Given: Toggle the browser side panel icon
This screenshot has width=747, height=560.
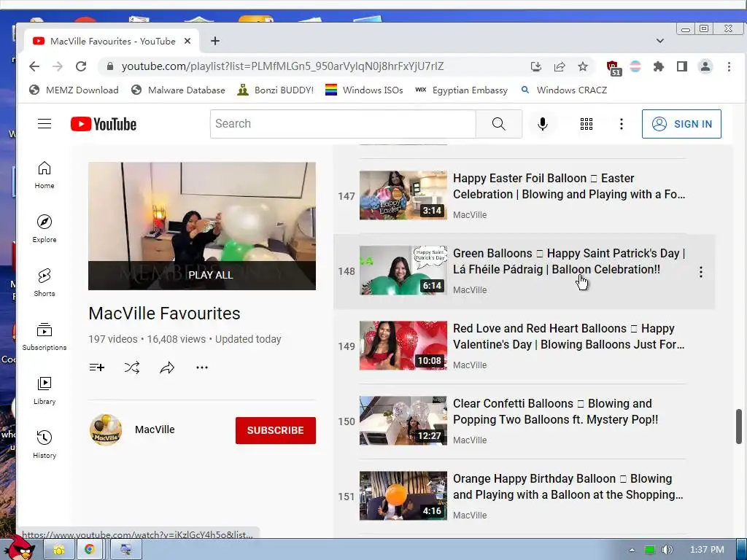Looking at the screenshot, I should click(682, 66).
